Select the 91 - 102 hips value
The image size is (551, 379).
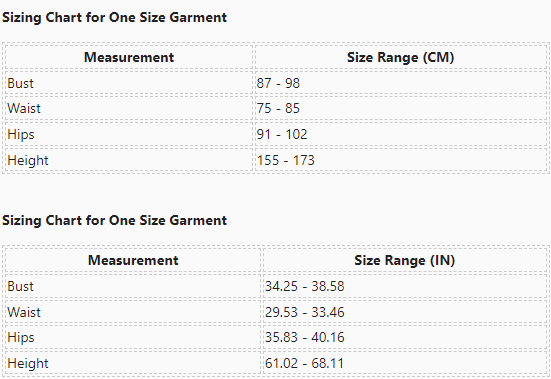point(282,134)
